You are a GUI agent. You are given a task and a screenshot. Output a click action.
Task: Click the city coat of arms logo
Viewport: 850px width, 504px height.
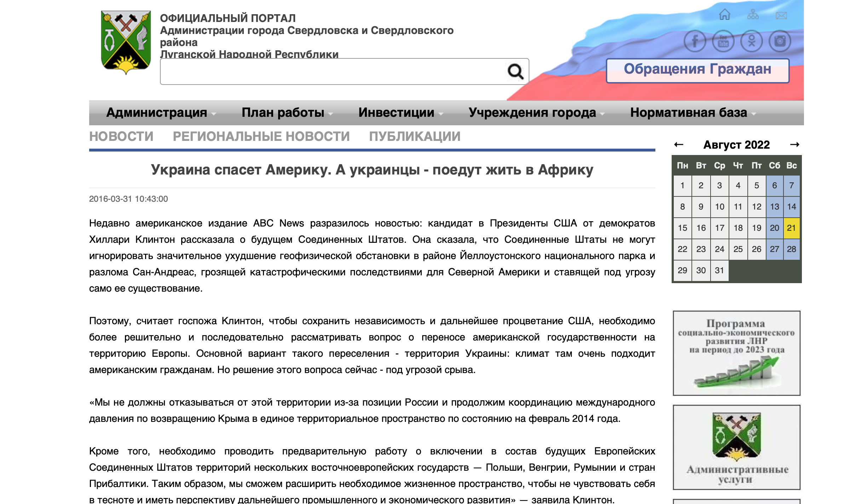[126, 42]
